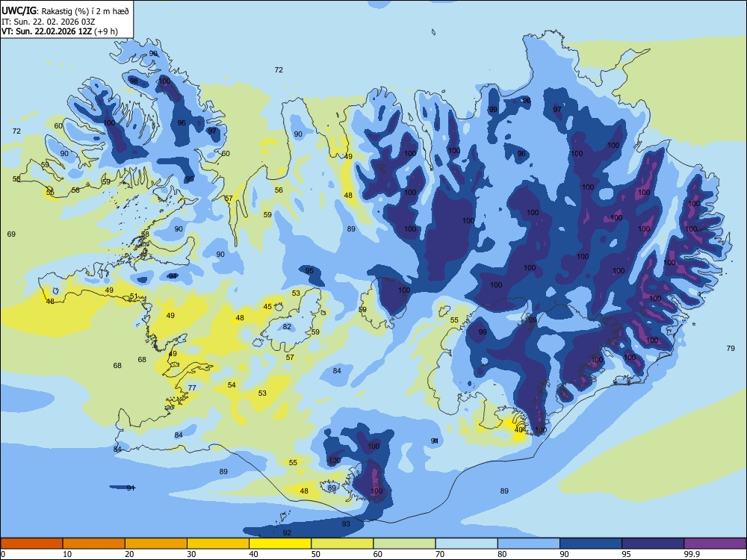
Task: Click the 'VT: Sun. 22.02.2026 12Z (+9 h)' line
Action: pyautogui.click(x=60, y=31)
